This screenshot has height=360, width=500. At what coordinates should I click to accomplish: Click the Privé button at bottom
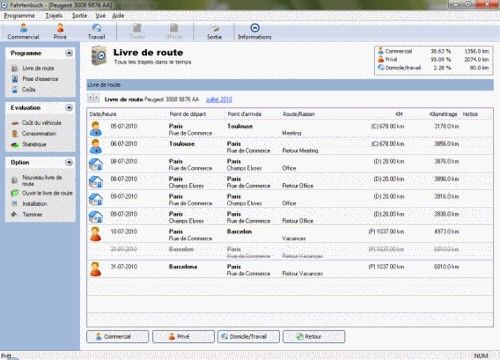pos(183,336)
